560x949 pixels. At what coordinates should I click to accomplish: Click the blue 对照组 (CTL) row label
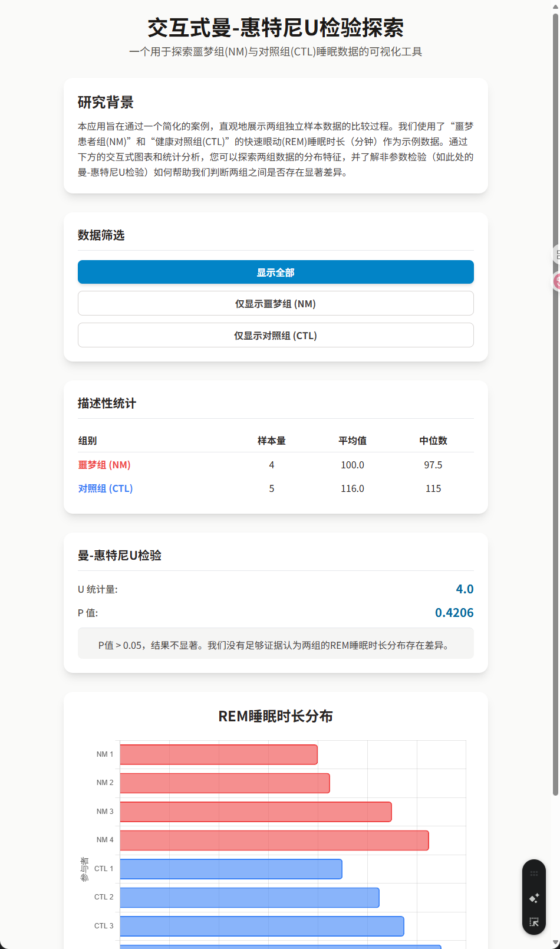point(106,488)
